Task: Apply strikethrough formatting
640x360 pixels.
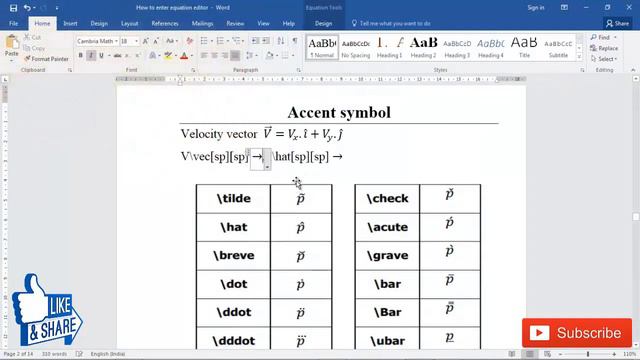Action: click(x=118, y=56)
